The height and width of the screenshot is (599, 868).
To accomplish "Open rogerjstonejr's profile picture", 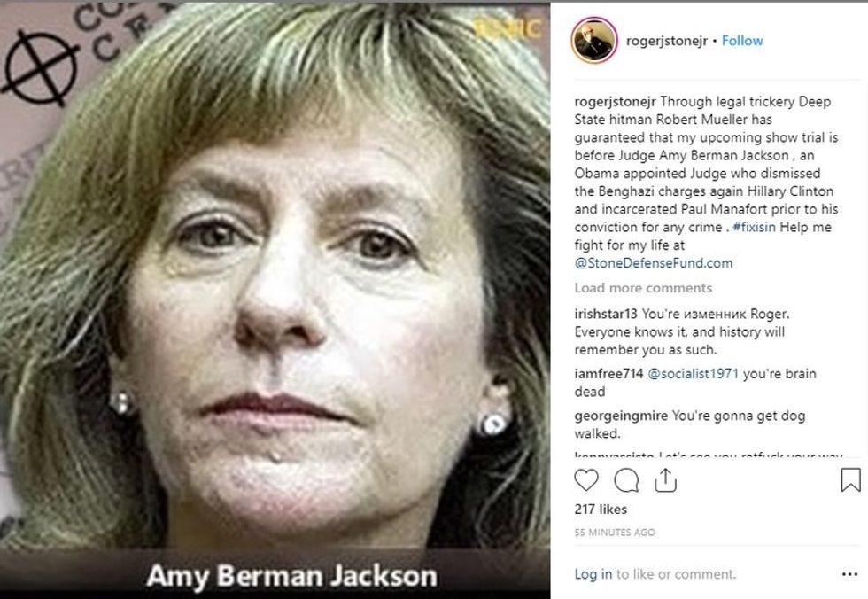I will pyautogui.click(x=594, y=41).
